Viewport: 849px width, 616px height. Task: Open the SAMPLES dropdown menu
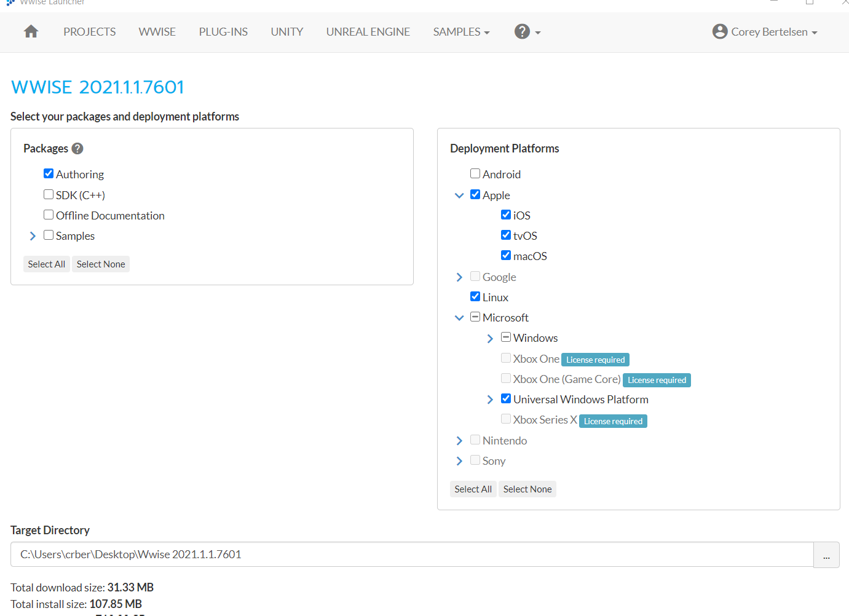click(x=461, y=32)
